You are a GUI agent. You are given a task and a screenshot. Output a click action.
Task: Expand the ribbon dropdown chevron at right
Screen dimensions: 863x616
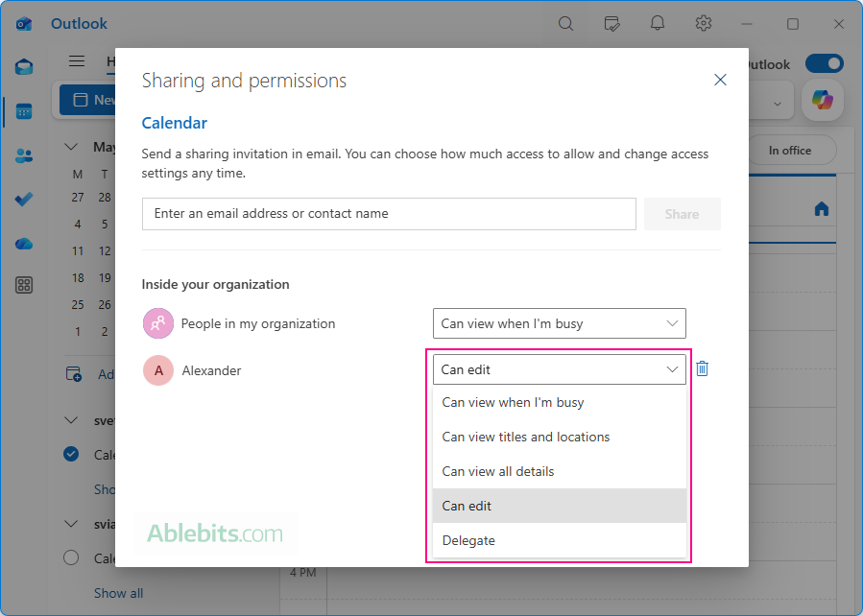point(778,104)
